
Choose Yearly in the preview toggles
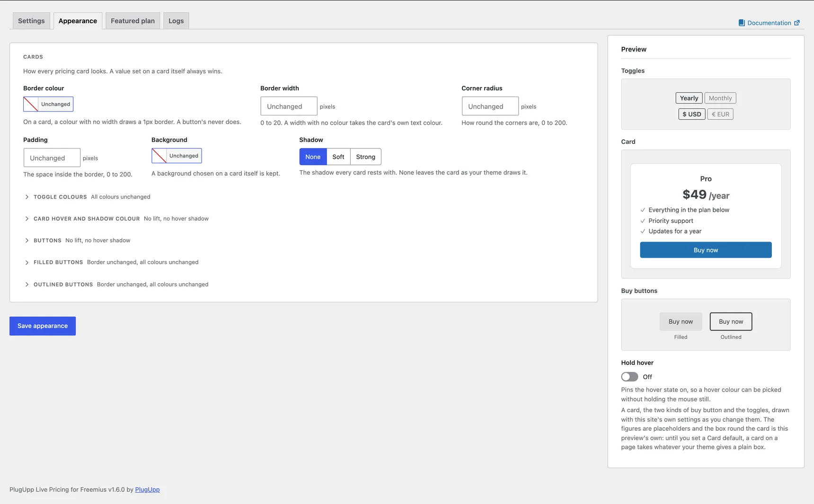click(689, 98)
